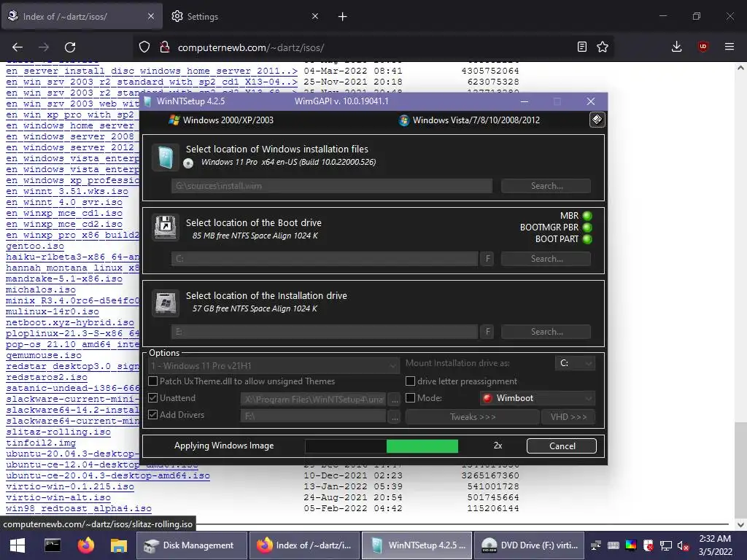Click the F format button for Installation drive
The height and width of the screenshot is (560, 747).
coord(487,332)
